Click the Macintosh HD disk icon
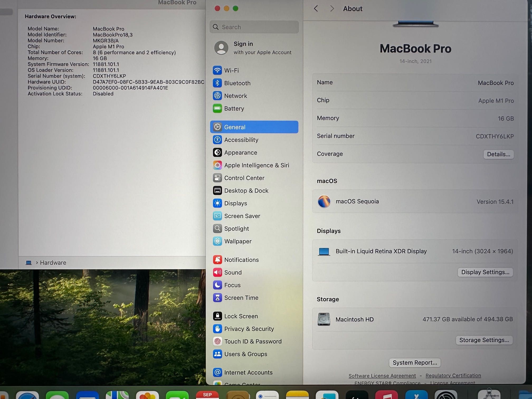The width and height of the screenshot is (532, 399). (324, 319)
